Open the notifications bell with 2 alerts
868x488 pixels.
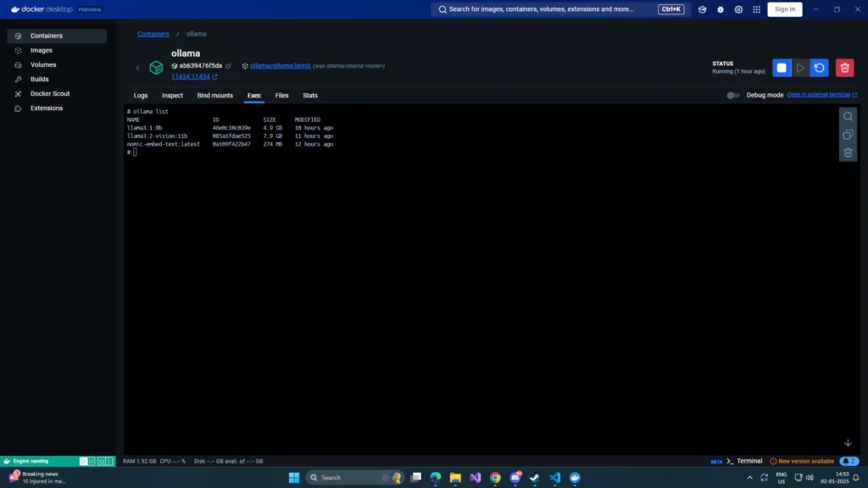(x=849, y=462)
